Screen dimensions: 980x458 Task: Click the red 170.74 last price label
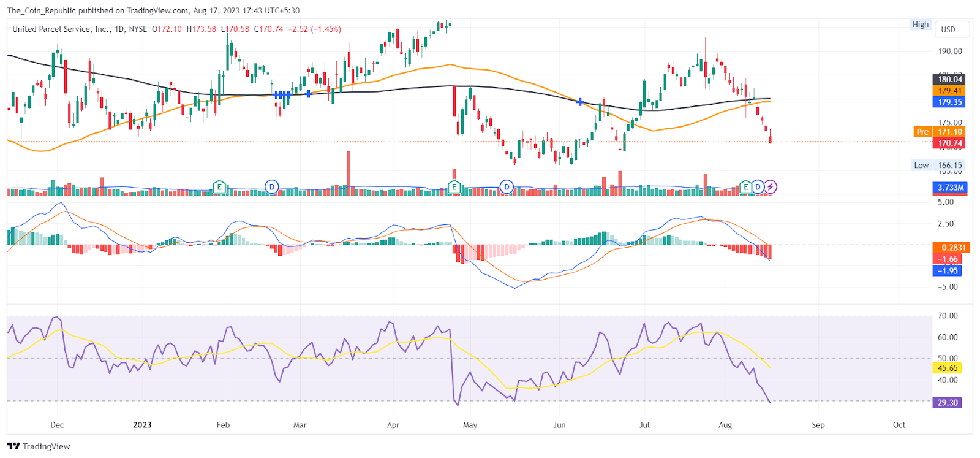pos(950,143)
